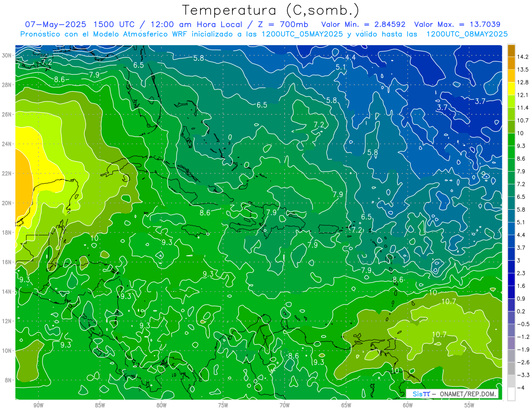The width and height of the screenshot is (532, 411).
Task: Click the 90W longitude axis label
Action: (39, 405)
